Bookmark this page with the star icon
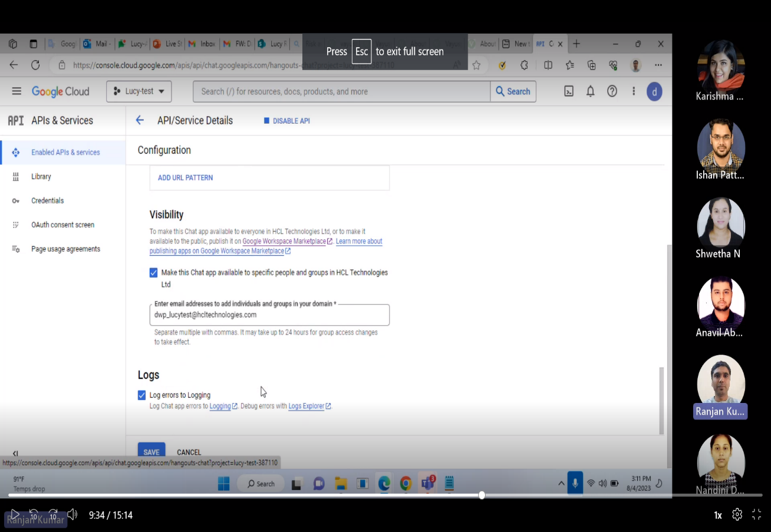This screenshot has height=532, width=771. (x=476, y=65)
